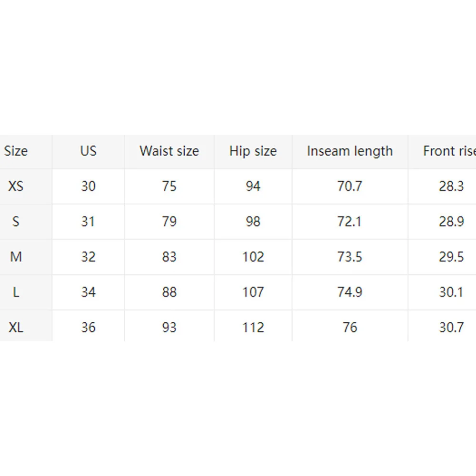
Task: Click the US column header
Action: tap(88, 151)
